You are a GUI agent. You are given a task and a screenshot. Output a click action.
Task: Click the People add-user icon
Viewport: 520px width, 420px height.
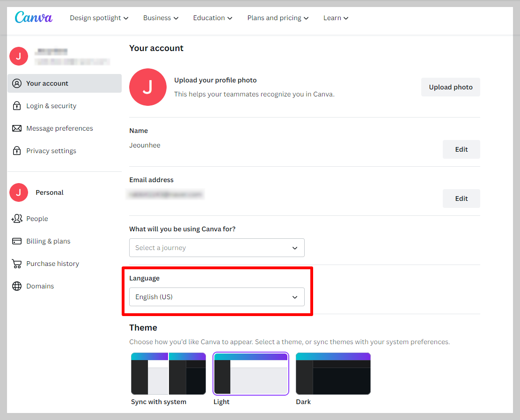[17, 219]
